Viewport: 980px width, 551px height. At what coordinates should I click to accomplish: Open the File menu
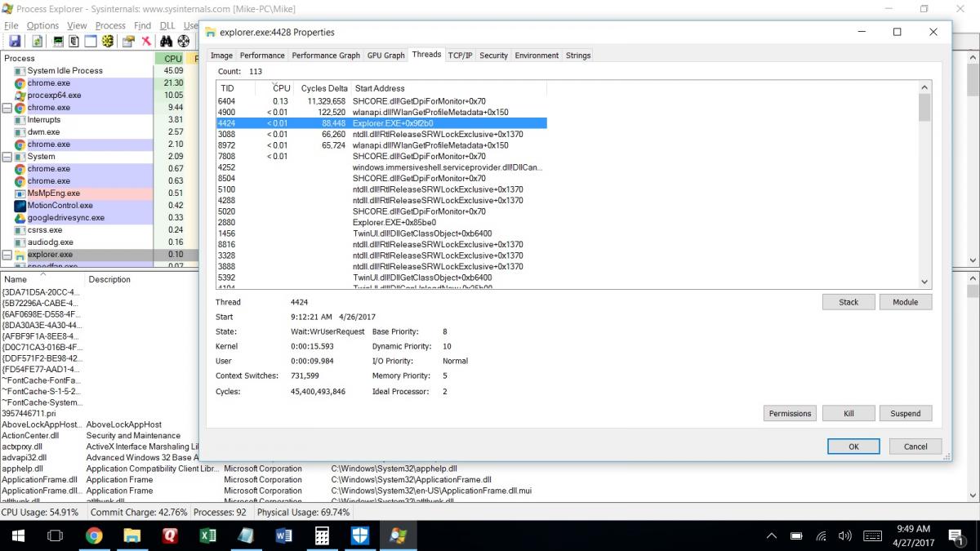[x=11, y=25]
